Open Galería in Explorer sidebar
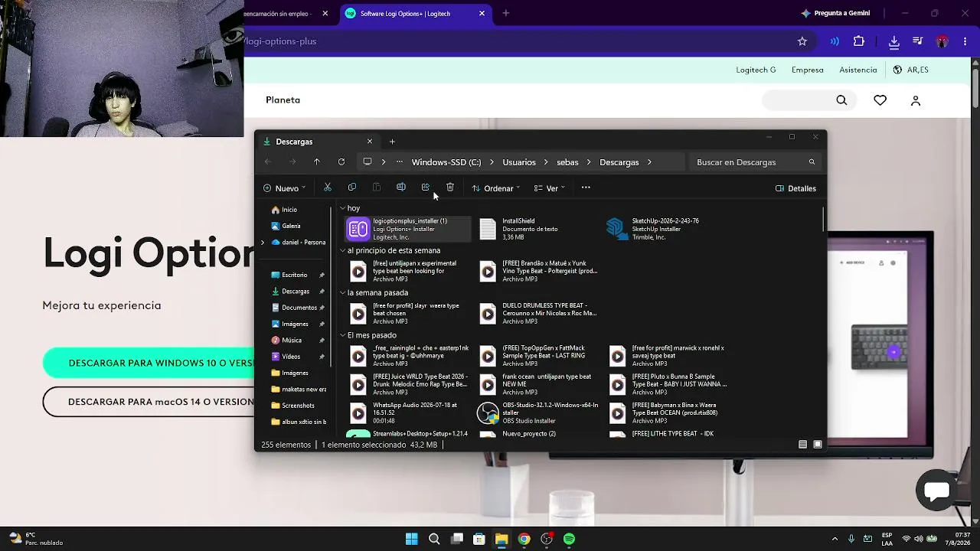This screenshot has width=980, height=551. point(292,226)
